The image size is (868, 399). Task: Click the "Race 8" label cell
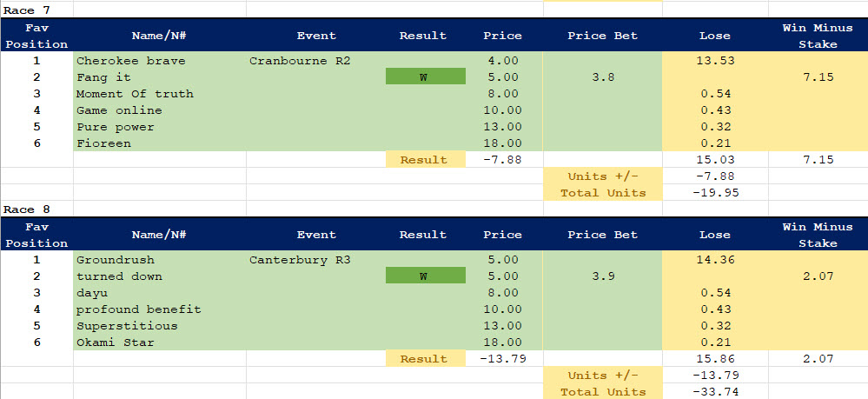tap(28, 209)
